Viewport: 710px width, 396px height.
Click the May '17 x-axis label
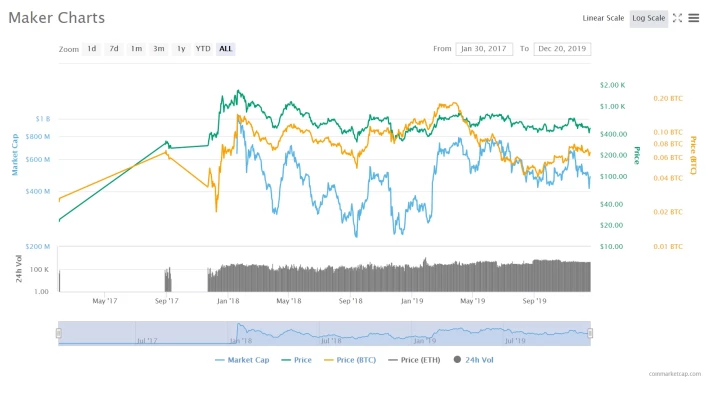click(105, 301)
